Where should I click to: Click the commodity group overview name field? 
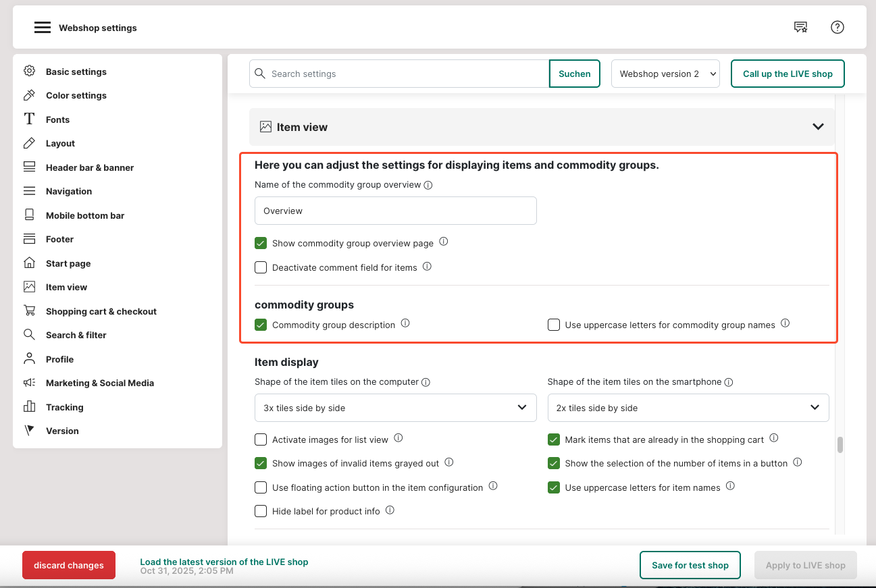pos(395,211)
